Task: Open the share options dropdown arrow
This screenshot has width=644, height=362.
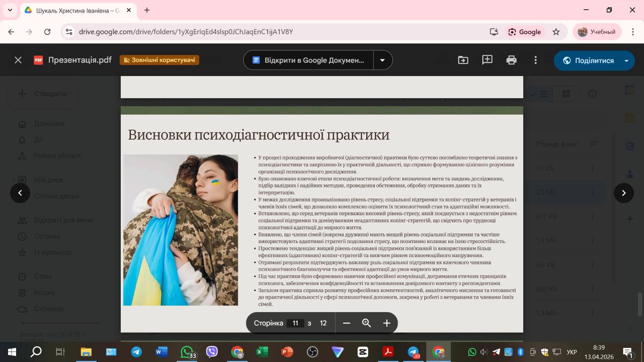Action: coord(626,60)
